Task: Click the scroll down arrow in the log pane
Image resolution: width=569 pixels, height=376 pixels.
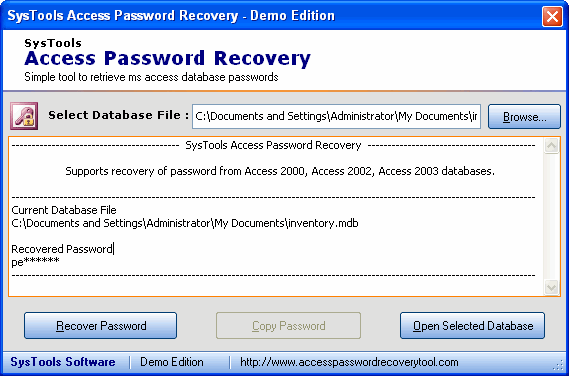Action: (x=551, y=287)
